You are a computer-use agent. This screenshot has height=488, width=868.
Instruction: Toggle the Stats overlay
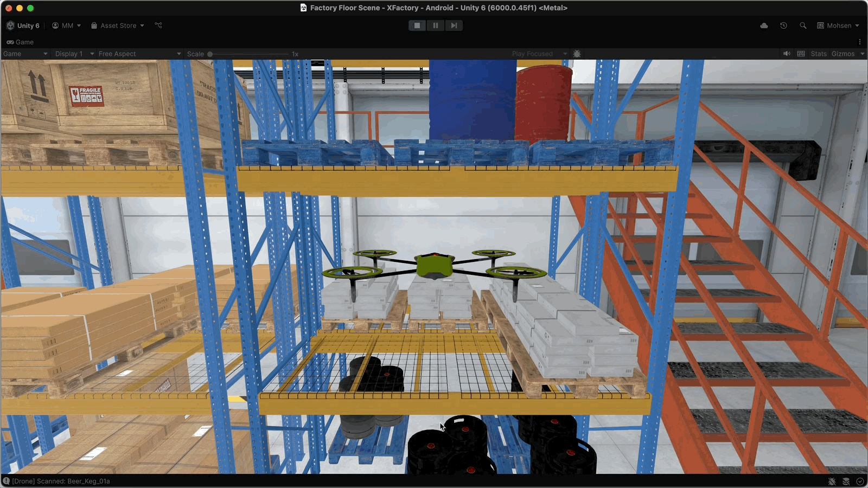(818, 54)
